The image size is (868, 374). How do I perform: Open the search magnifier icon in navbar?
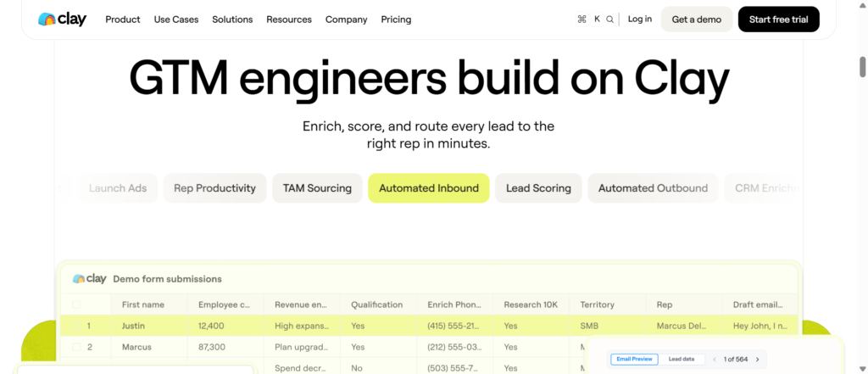pyautogui.click(x=609, y=20)
